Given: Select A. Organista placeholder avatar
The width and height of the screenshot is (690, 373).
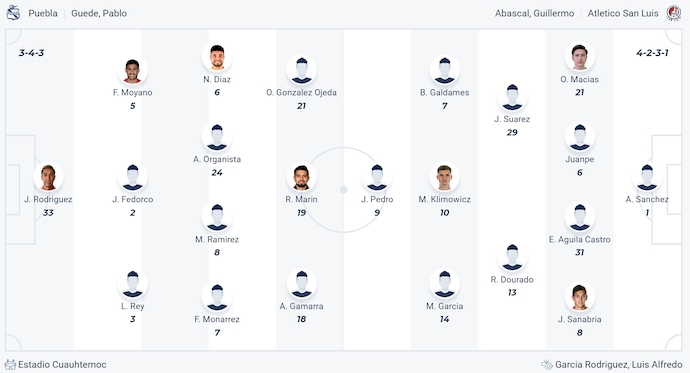Looking at the screenshot, I should pyautogui.click(x=217, y=137).
